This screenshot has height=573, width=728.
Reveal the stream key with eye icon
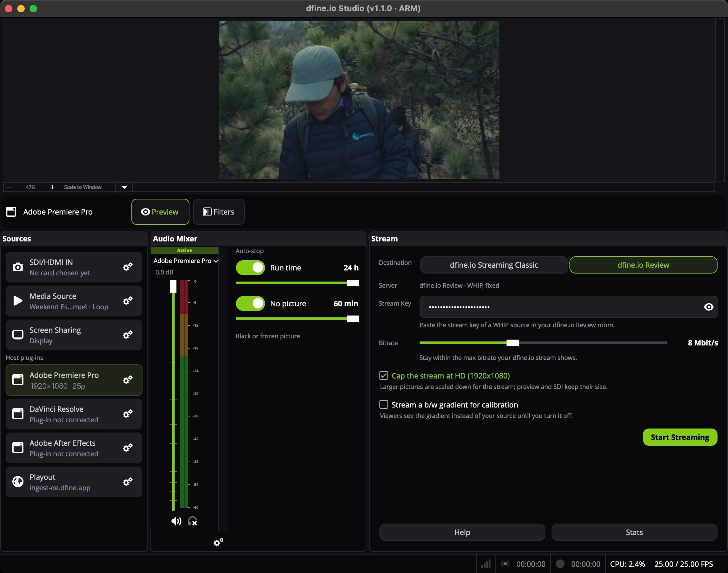709,307
